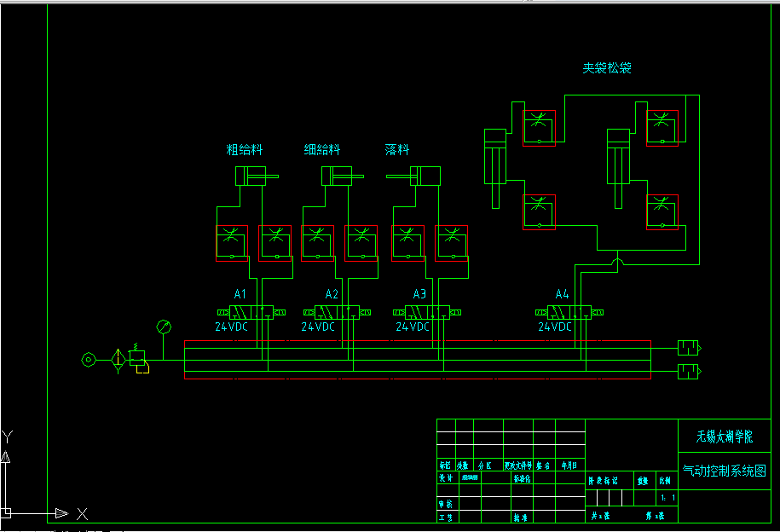Select solenoid valve A4 symbol
This screenshot has height=532, width=780.
pyautogui.click(x=569, y=312)
